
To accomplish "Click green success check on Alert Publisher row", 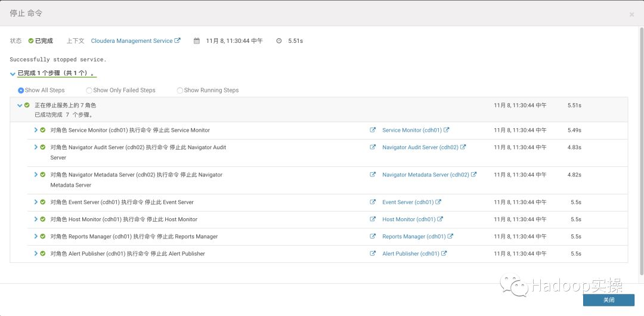I will pyautogui.click(x=43, y=253).
